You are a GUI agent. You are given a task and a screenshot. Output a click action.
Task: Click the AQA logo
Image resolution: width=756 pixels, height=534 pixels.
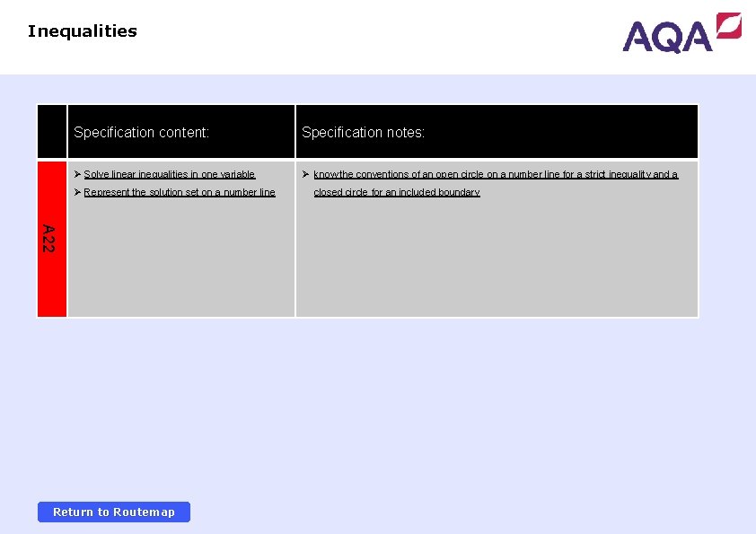pos(681,32)
